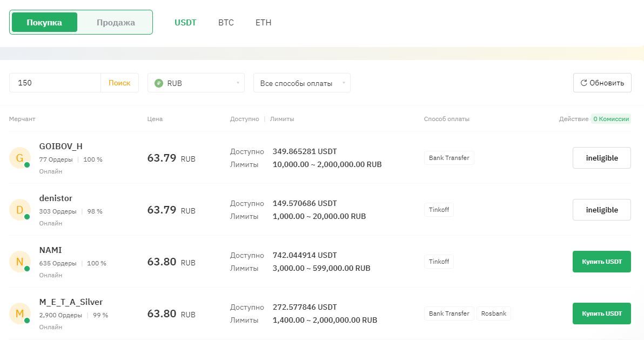Viewport: 644px width, 340px height.
Task: Switch to Покупка buy mode
Action: tap(44, 22)
